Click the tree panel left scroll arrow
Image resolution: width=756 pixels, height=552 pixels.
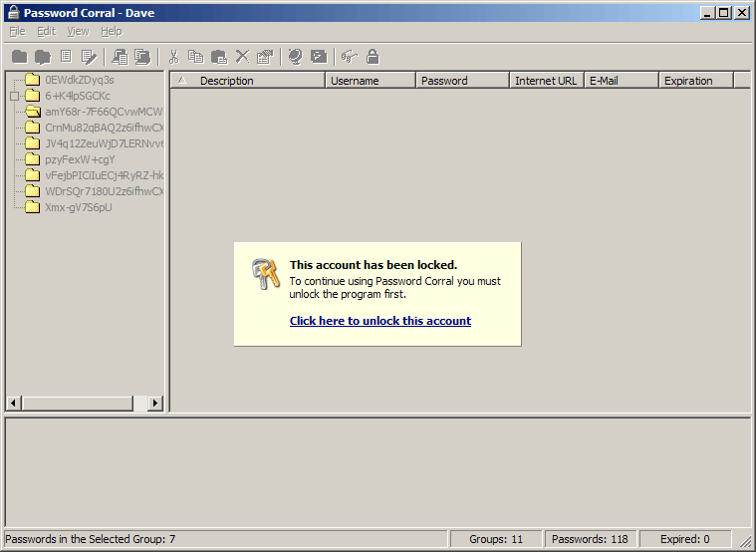point(14,403)
